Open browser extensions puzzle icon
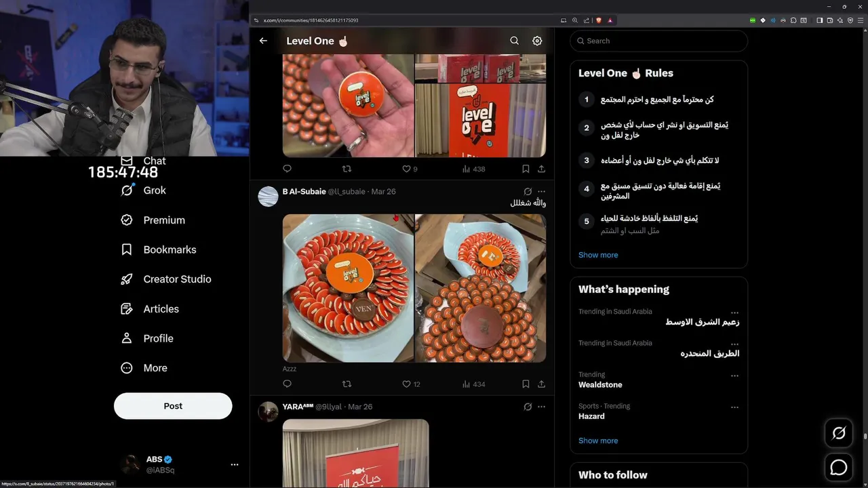Screen dimensions: 868x488 pos(793,20)
